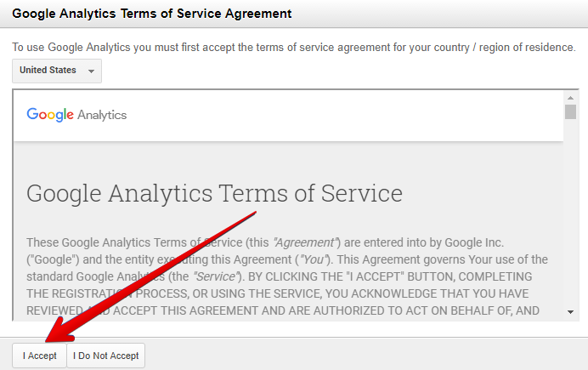The width and height of the screenshot is (588, 370).
Task: Click the italic You term in paragraph
Action: coord(314,259)
